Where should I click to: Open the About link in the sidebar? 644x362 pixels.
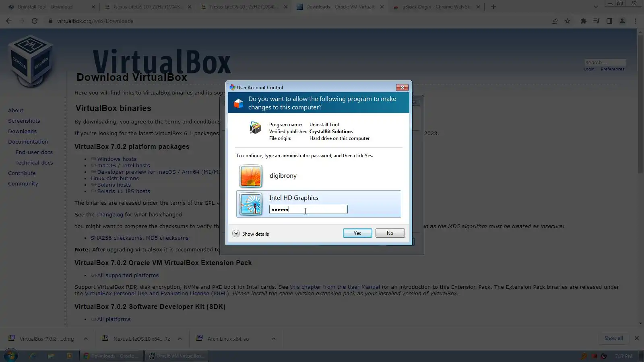pyautogui.click(x=16, y=111)
